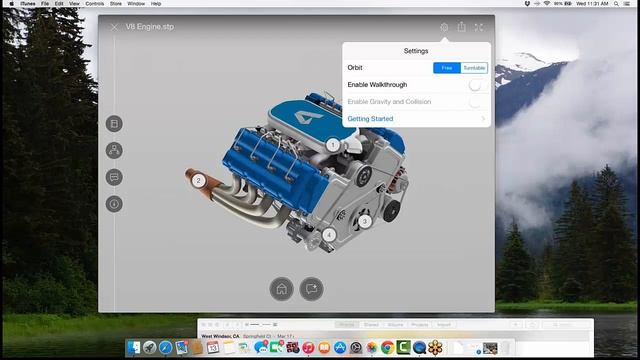The width and height of the screenshot is (640, 360).
Task: Open the Mail stamp icon in Dock
Action: [x=182, y=347]
